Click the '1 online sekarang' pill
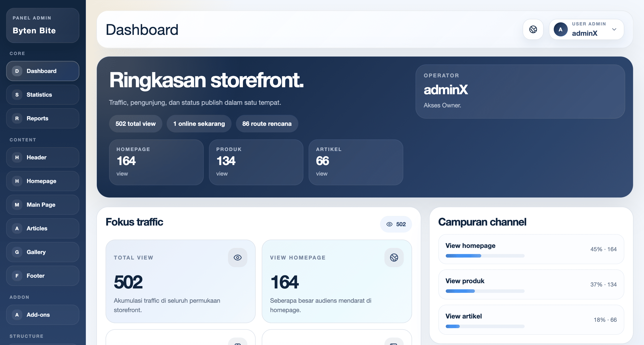Image resolution: width=644 pixels, height=345 pixels. coord(199,124)
